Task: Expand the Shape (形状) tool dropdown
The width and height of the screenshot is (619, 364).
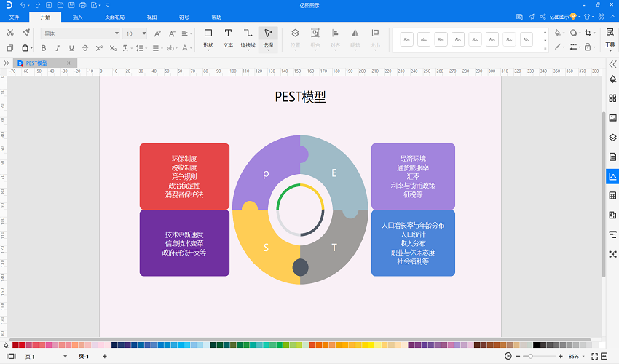Action: tap(208, 46)
